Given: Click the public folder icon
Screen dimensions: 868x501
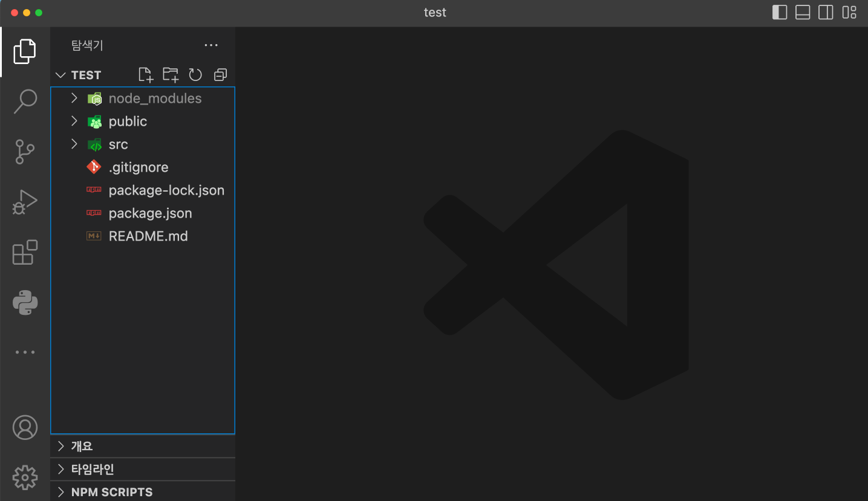Looking at the screenshot, I should coord(94,121).
